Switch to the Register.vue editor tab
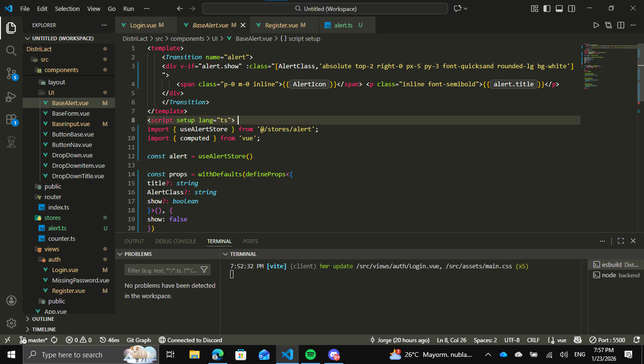 point(281,25)
